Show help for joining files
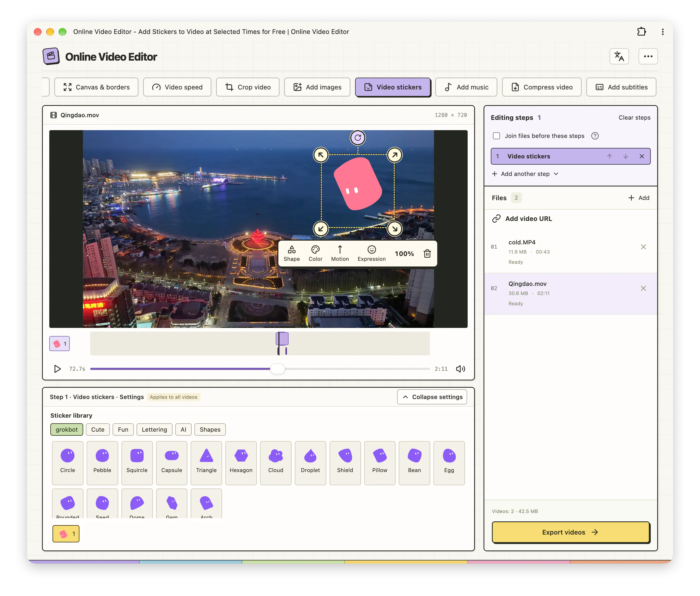The height and width of the screenshot is (596, 700). coord(595,136)
